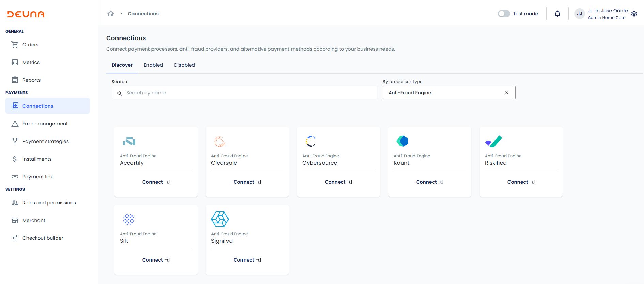
Task: Connect the Sift engine
Action: click(156, 260)
